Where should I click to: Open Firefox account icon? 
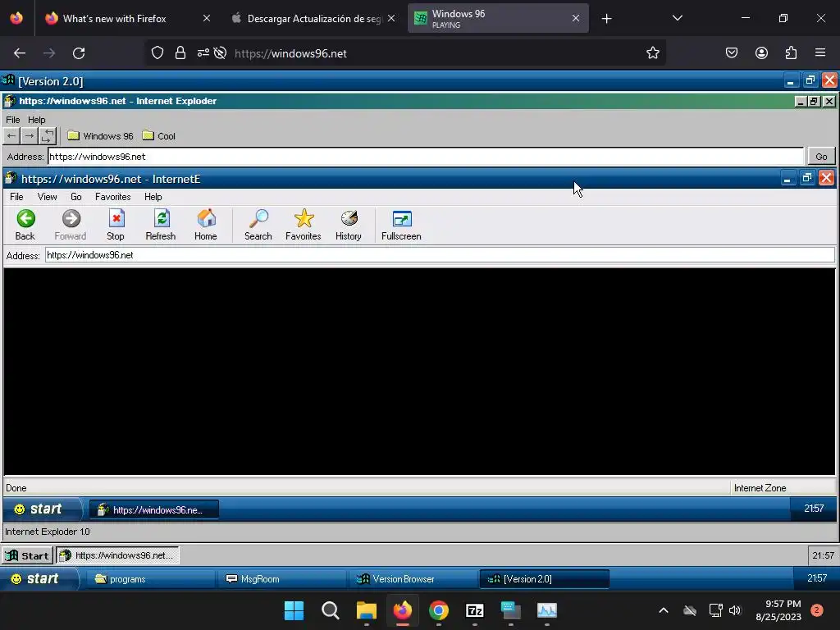pyautogui.click(x=761, y=52)
